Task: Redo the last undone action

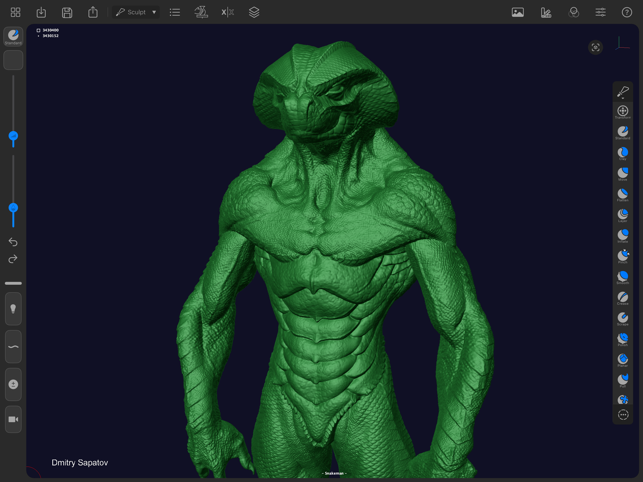Action: coord(13,259)
